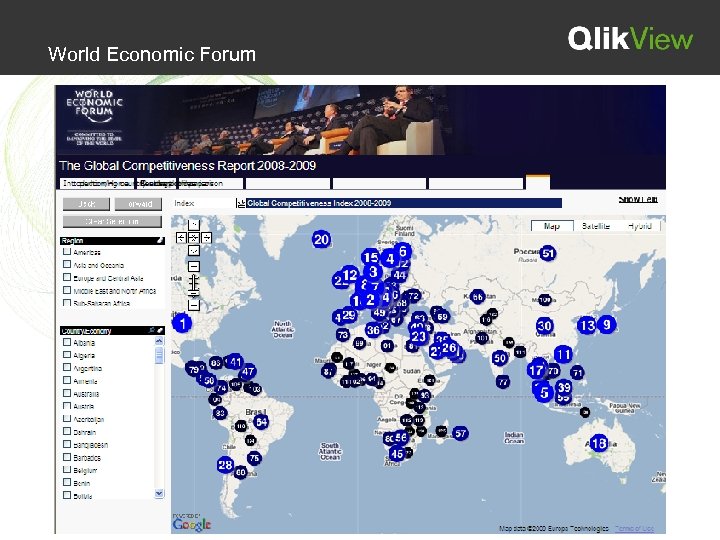Click the country list scrollbar thumb
Screen dimensions: 720x540
(159, 355)
